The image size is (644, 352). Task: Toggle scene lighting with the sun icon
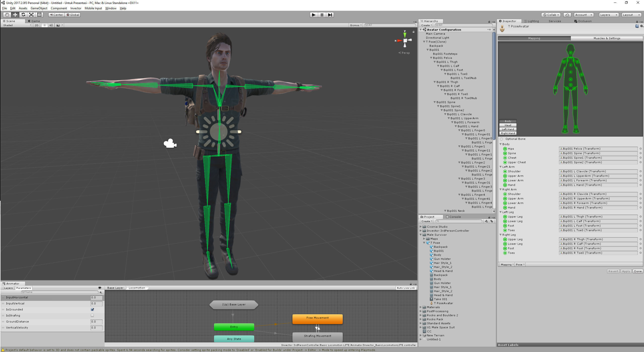coord(45,25)
